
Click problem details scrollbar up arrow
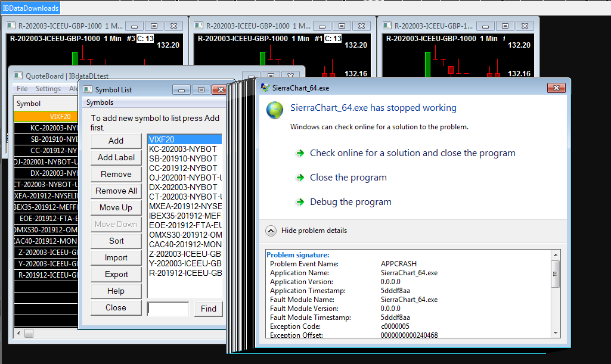[x=556, y=254]
